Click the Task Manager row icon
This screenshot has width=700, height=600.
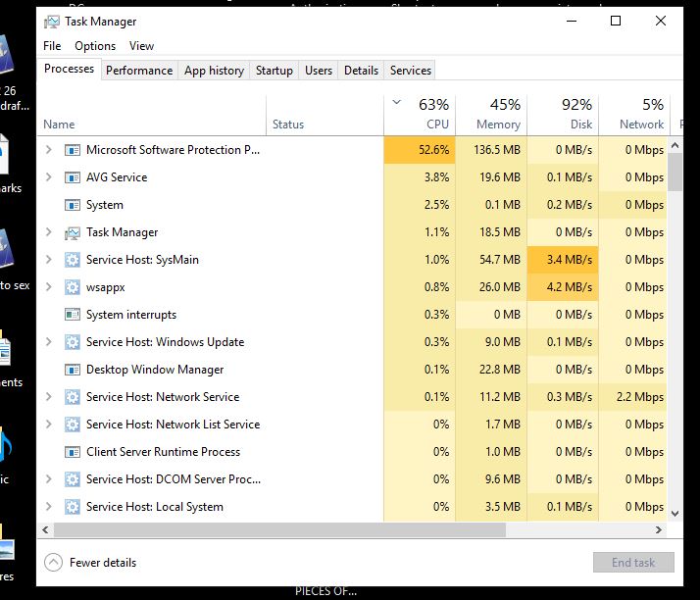point(73,232)
